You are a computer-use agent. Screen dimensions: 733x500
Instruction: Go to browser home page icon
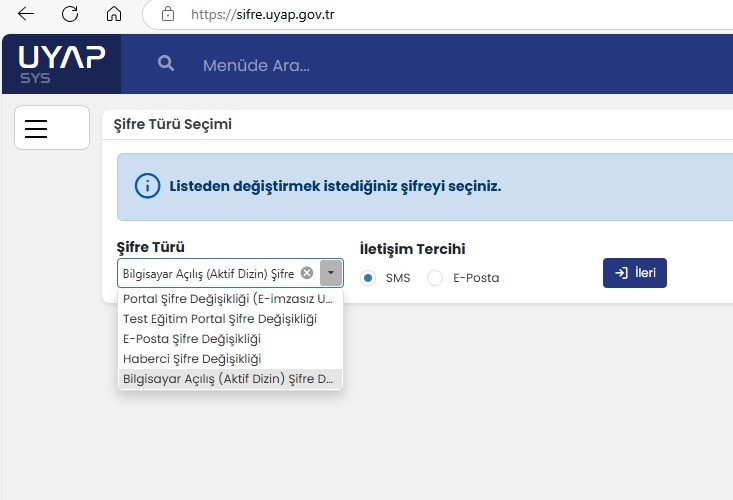113,14
